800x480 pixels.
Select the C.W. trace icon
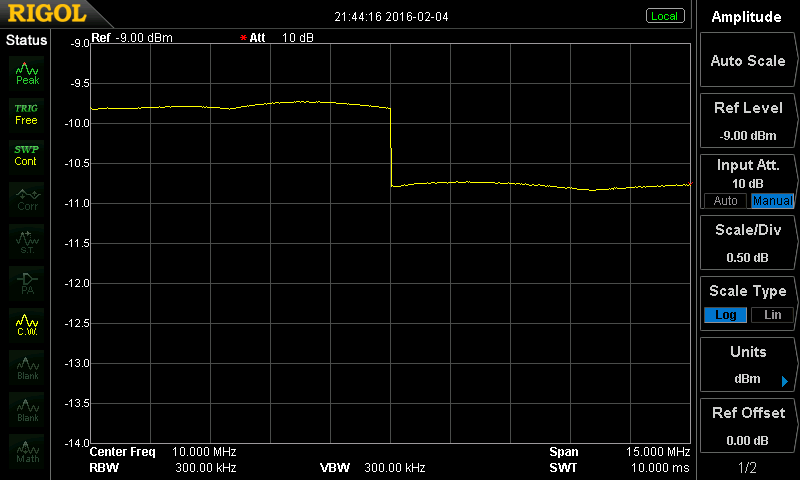click(x=27, y=324)
